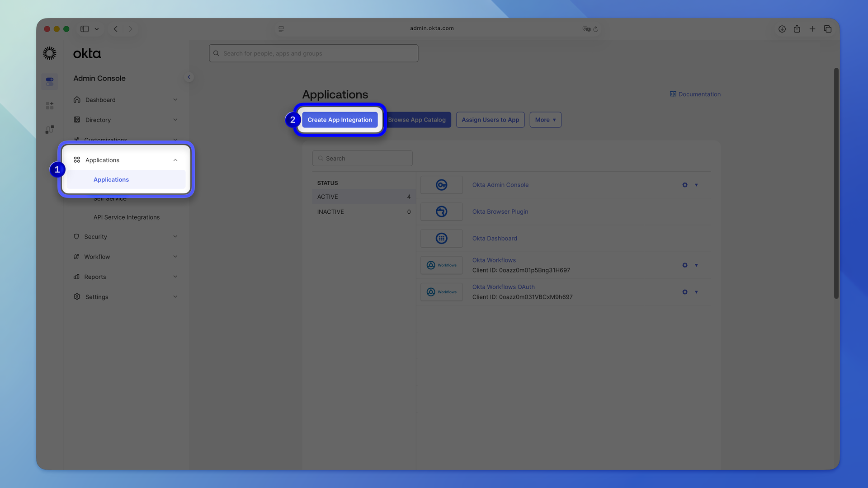
Task: Click the Okta Dashboard app logo
Action: click(442, 238)
